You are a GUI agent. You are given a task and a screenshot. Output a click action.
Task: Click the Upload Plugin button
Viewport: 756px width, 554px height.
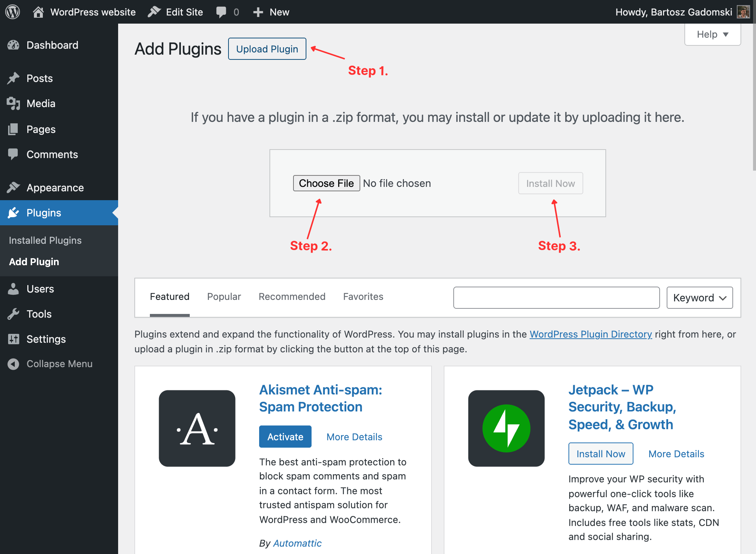pyautogui.click(x=267, y=49)
